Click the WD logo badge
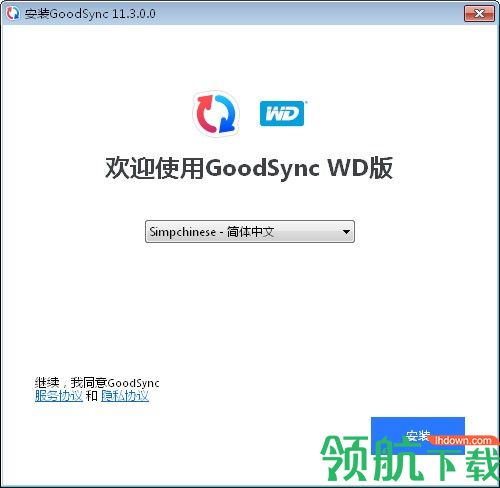Viewport: 500px width, 488px height. click(282, 113)
